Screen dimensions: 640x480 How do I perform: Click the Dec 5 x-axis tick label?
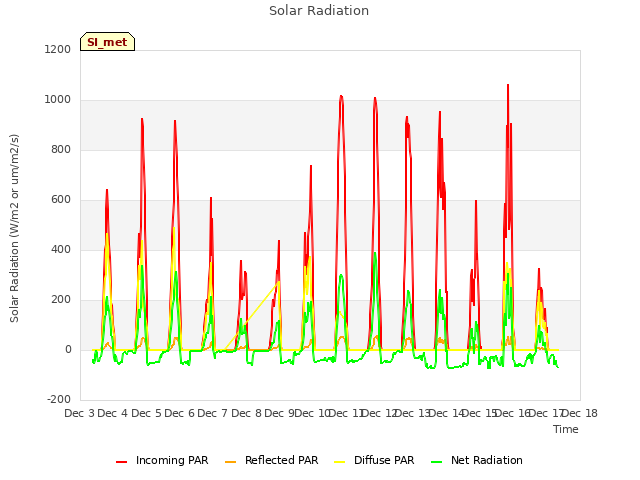click(146, 413)
